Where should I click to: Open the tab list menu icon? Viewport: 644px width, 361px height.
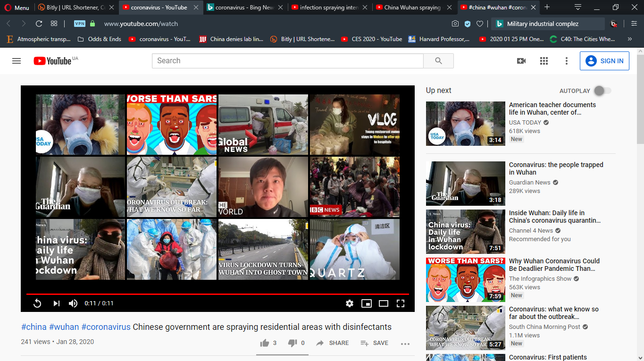(578, 8)
